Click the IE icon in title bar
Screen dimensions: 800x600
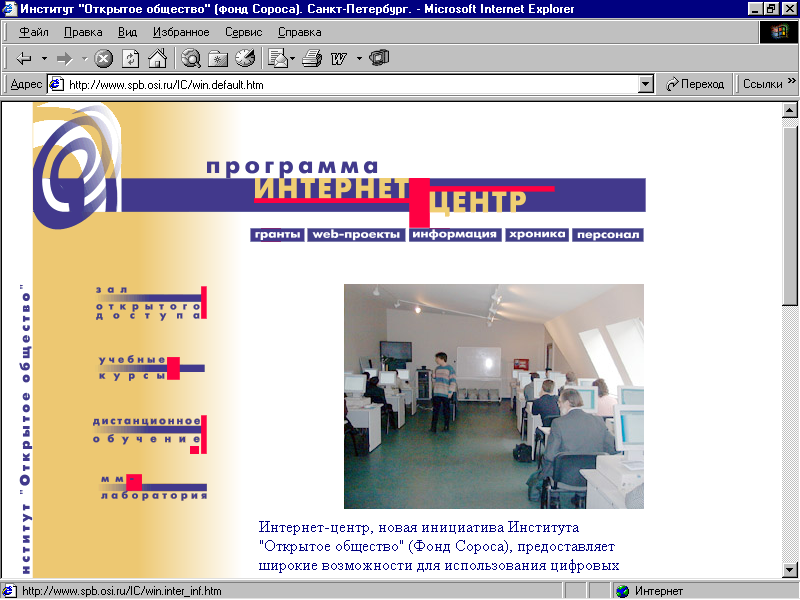tap(10, 9)
